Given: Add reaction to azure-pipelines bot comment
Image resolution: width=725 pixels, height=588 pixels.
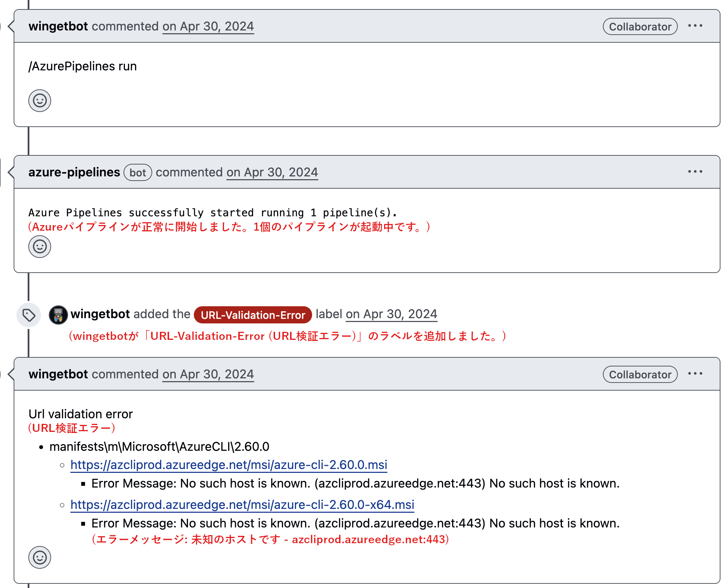Looking at the screenshot, I should 40,247.
